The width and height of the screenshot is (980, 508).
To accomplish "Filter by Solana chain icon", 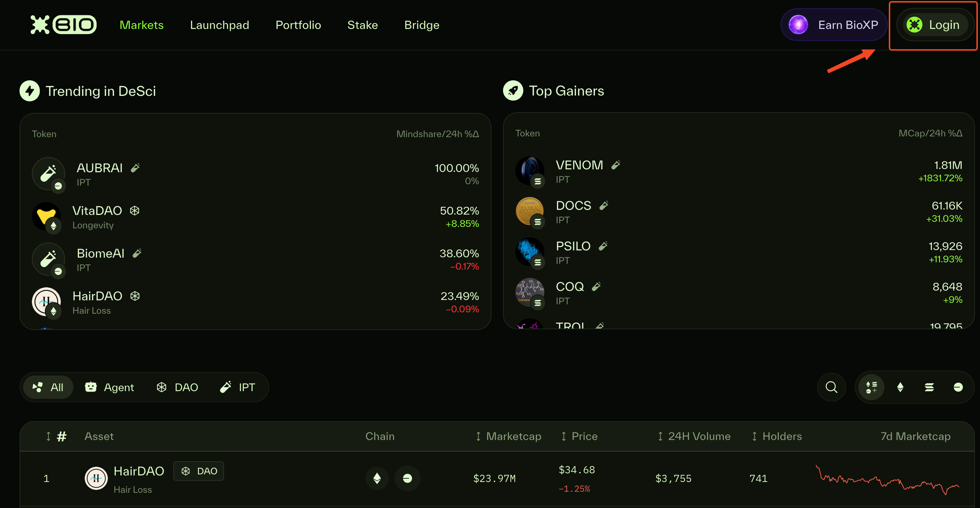I will point(929,387).
